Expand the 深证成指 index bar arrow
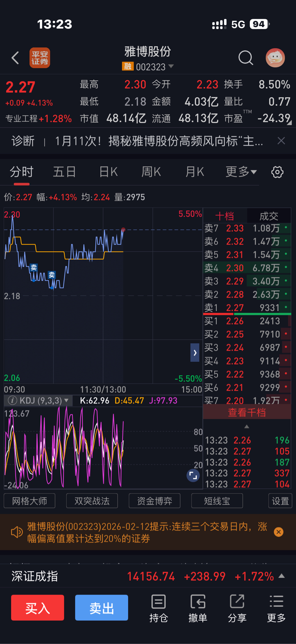 (x=282, y=576)
